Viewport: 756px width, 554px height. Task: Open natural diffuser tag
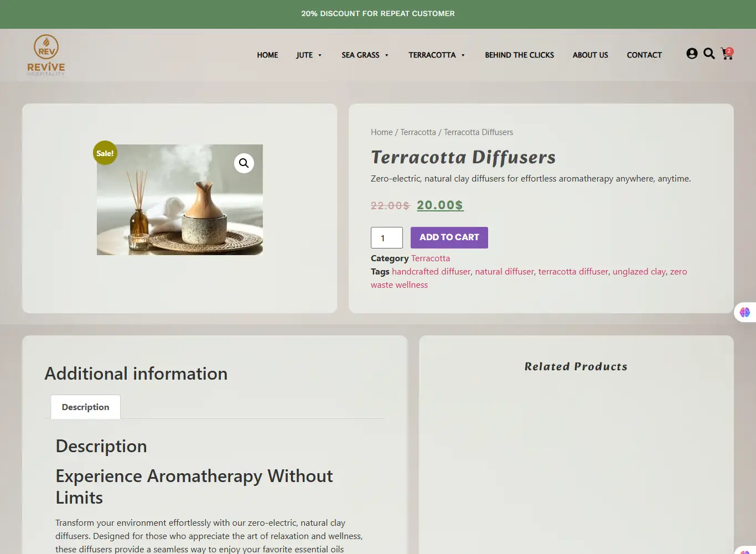click(505, 272)
